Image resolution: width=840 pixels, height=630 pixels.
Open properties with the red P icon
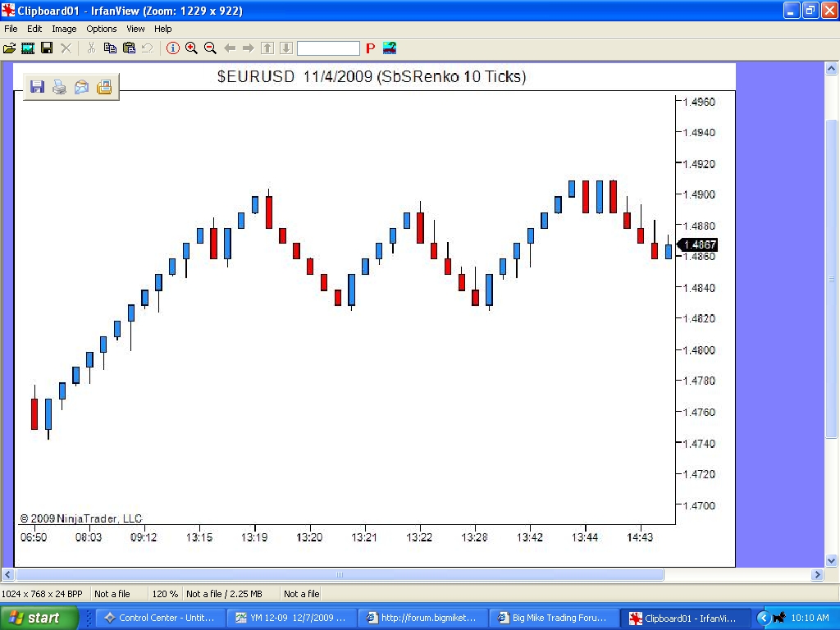370,48
